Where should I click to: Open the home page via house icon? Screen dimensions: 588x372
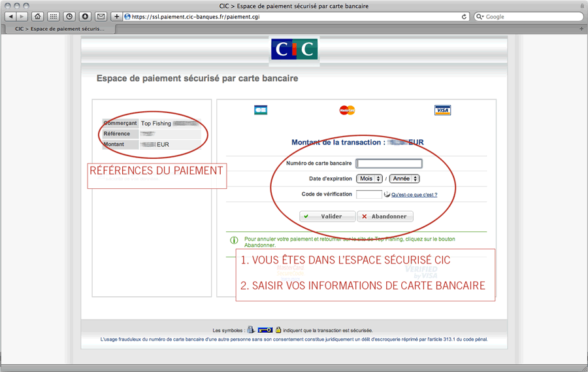(37, 16)
